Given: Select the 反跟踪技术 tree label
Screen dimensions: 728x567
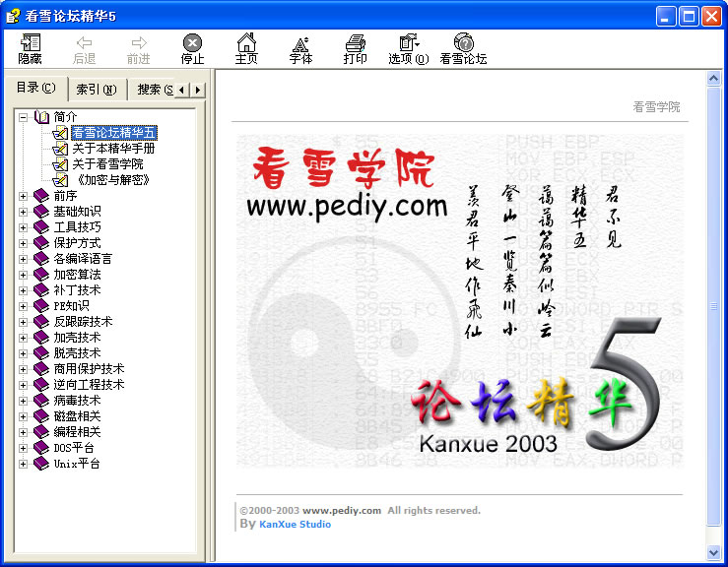Looking at the screenshot, I should (83, 322).
